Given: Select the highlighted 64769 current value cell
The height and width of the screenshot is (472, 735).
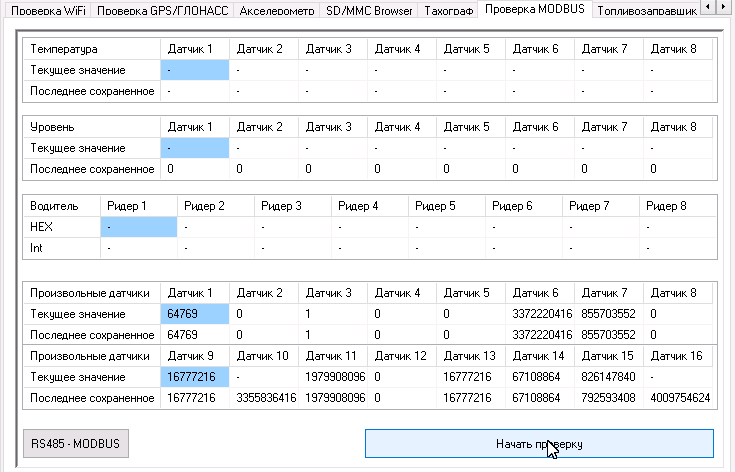Looking at the screenshot, I should click(195, 314).
